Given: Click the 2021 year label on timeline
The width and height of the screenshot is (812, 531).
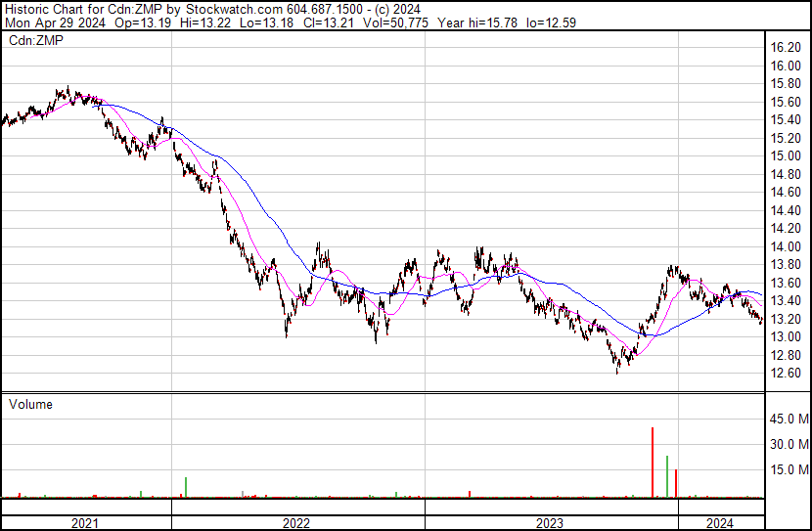Looking at the screenshot, I should tap(85, 523).
